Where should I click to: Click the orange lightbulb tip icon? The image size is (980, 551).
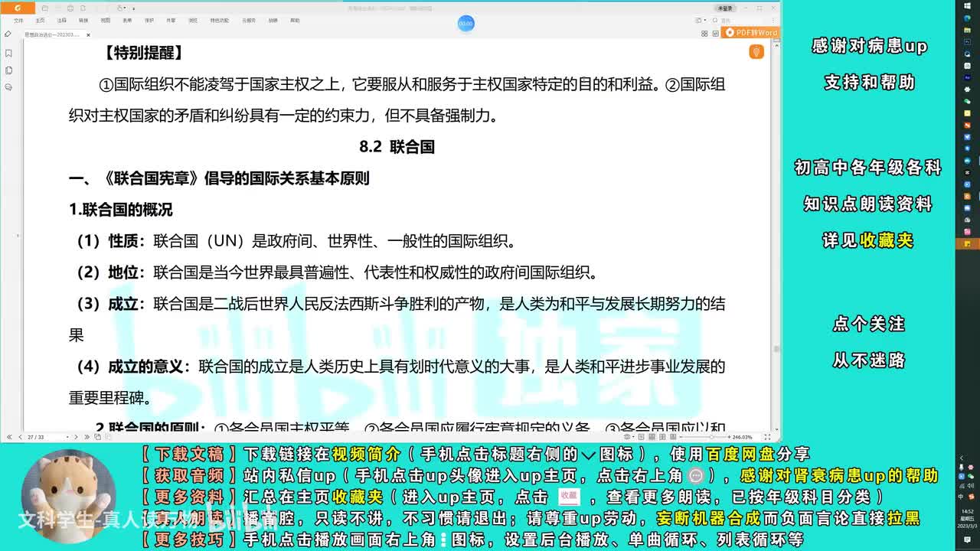pyautogui.click(x=756, y=52)
